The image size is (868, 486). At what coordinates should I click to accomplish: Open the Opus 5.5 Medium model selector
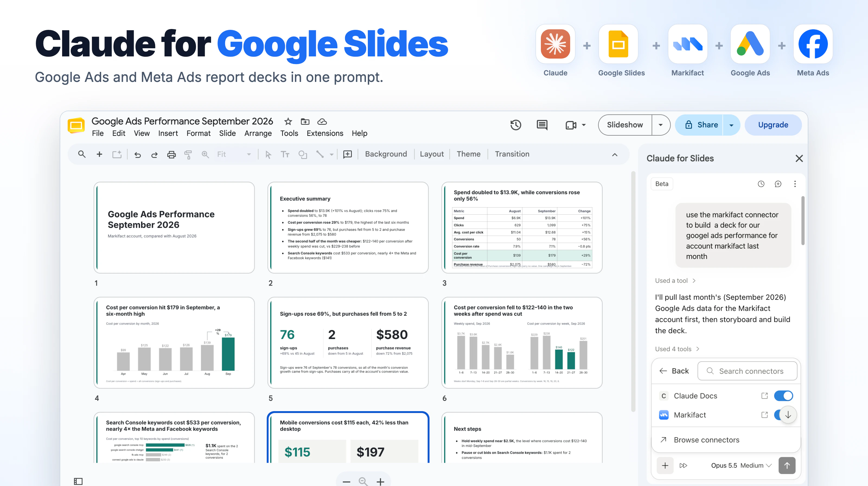(741, 465)
